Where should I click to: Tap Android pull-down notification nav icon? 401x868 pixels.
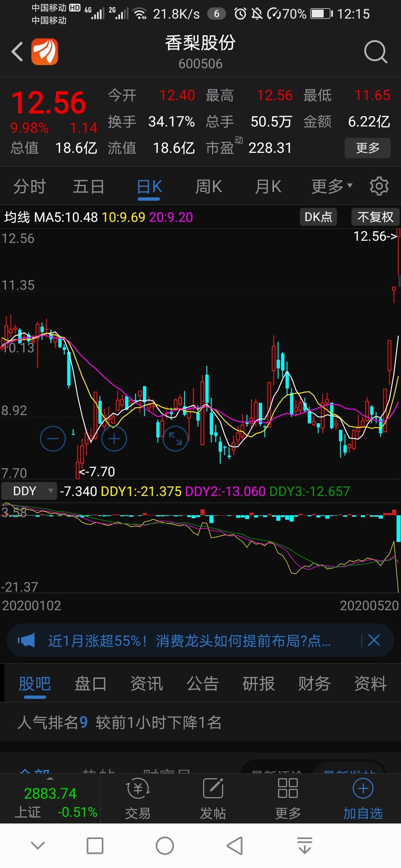[x=305, y=846]
